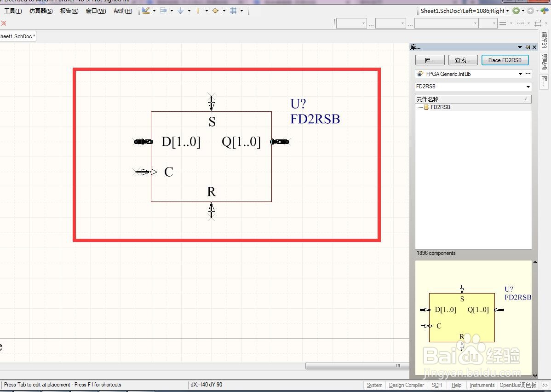Click the line style dashed icon
Image resolution: width=551 pixels, height=392 pixels.
coord(521,23)
